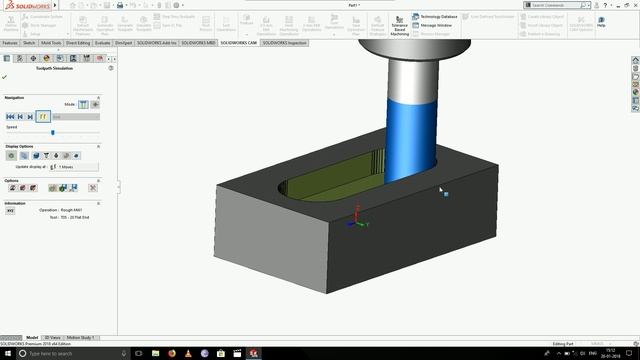Click the user login icon
Image resolution: width=640 pixels, height=360 pixels.
pyautogui.click(x=597, y=5)
